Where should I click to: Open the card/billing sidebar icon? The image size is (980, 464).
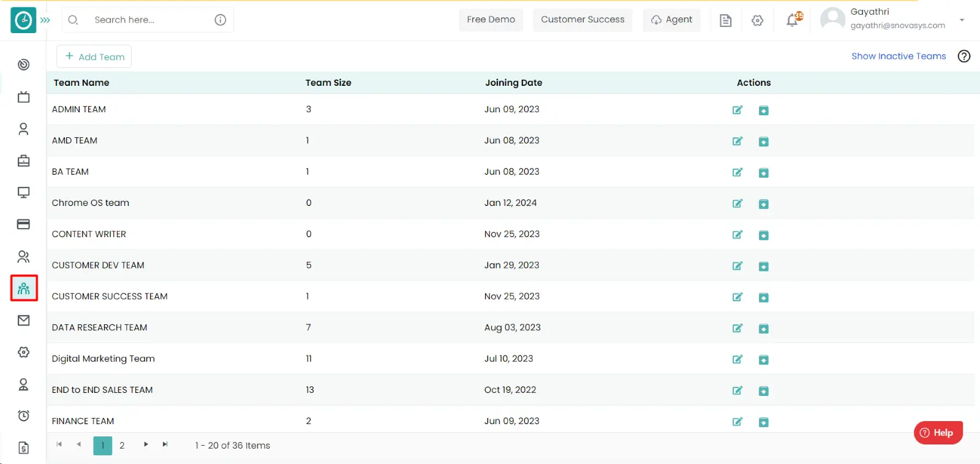click(x=24, y=224)
